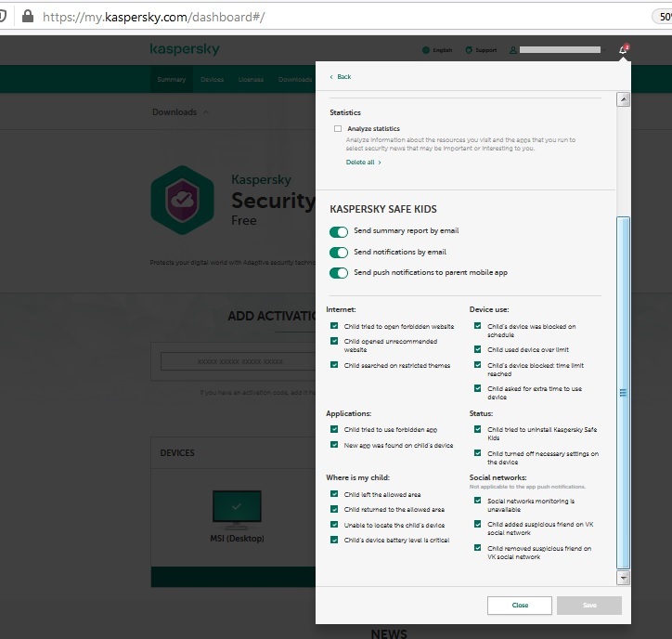
Task: Uncheck Child searched on restricted themes
Action: 334,365
